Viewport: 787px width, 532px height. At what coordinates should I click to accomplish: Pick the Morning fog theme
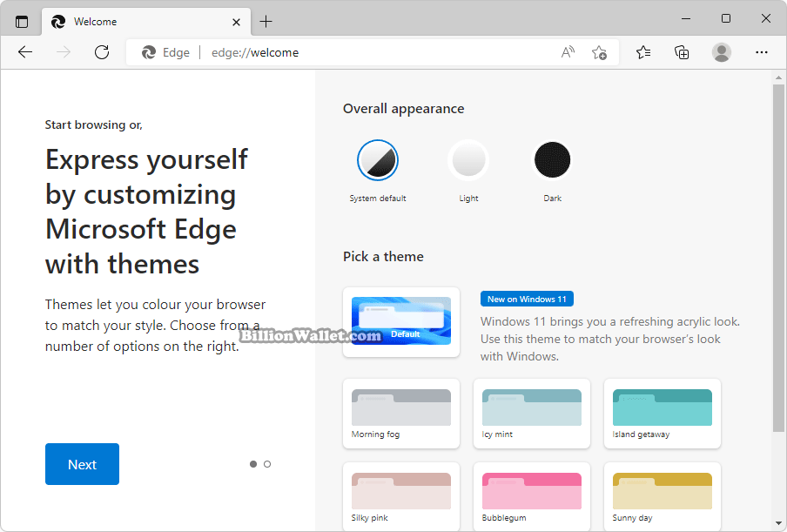tap(401, 414)
